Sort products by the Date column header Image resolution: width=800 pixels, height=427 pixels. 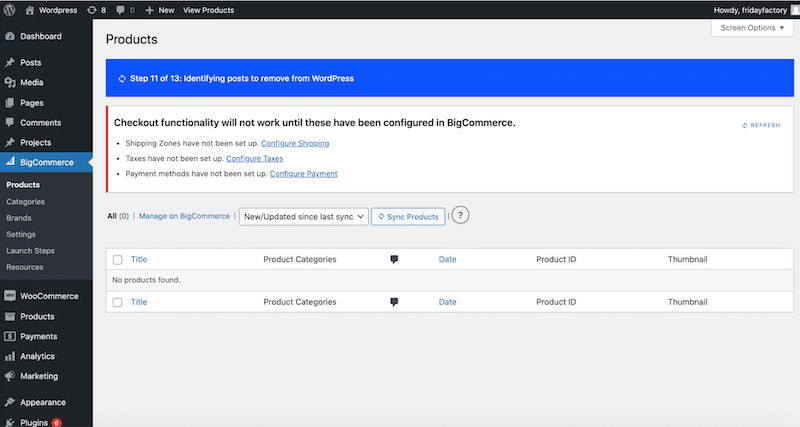click(x=447, y=259)
